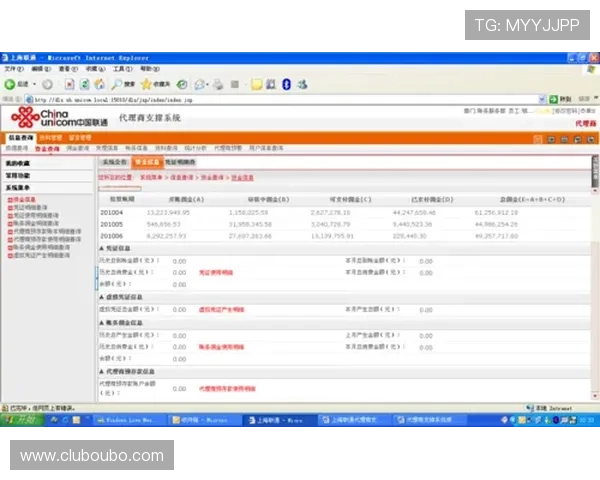Collapse the 凭证信息 section triangle
The height and width of the screenshot is (480, 600).
point(101,247)
